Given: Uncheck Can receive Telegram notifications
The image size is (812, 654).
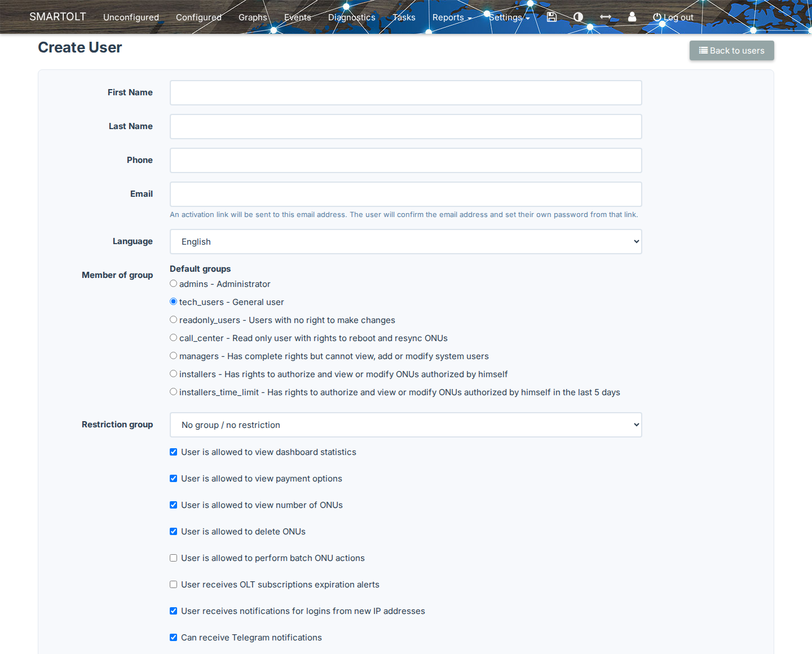Looking at the screenshot, I should (174, 638).
